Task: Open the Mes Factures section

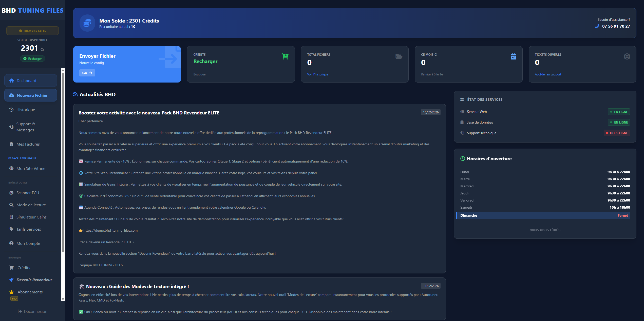Action: (28, 144)
